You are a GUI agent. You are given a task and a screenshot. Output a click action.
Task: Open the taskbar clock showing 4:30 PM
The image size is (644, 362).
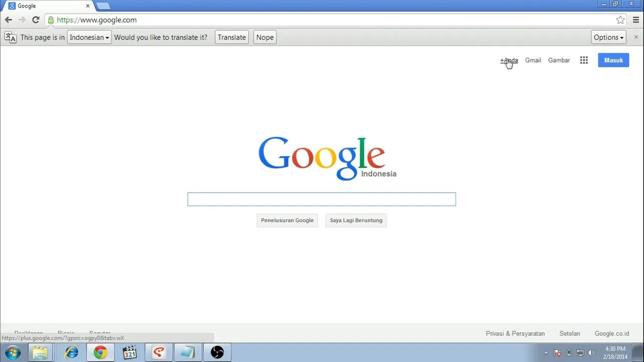[x=615, y=352]
